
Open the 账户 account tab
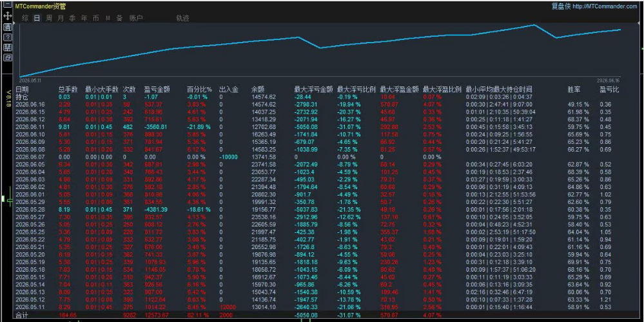click(136, 18)
